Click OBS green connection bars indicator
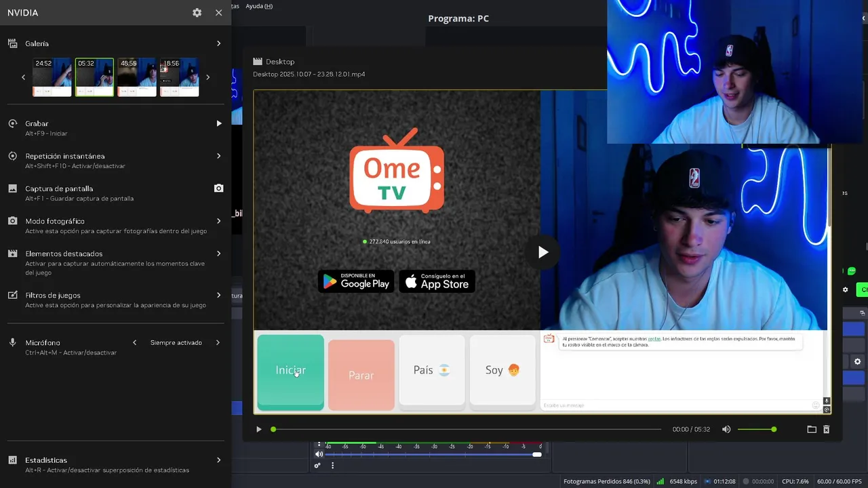This screenshot has height=488, width=868. pyautogui.click(x=660, y=481)
